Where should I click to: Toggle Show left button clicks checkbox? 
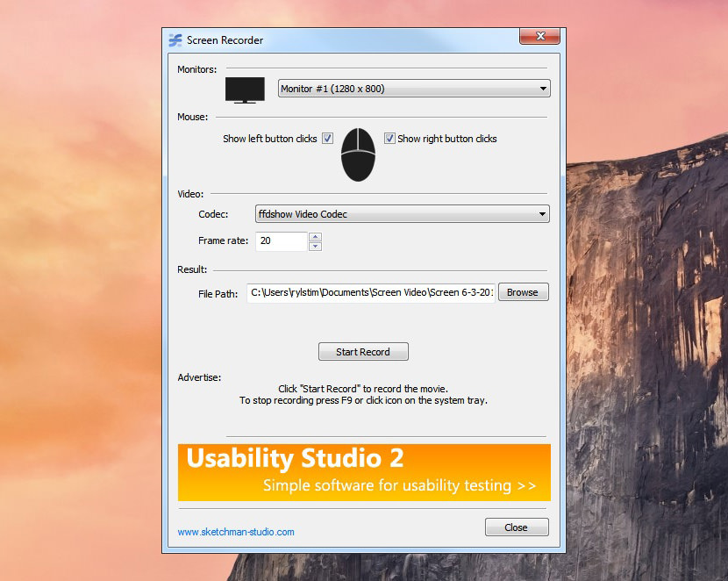click(328, 139)
